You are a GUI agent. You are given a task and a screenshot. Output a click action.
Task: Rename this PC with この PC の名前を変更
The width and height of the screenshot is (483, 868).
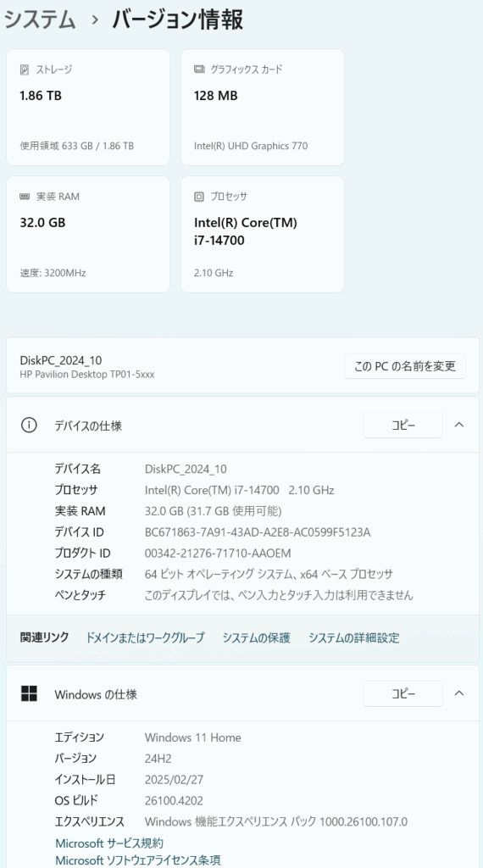tap(405, 366)
